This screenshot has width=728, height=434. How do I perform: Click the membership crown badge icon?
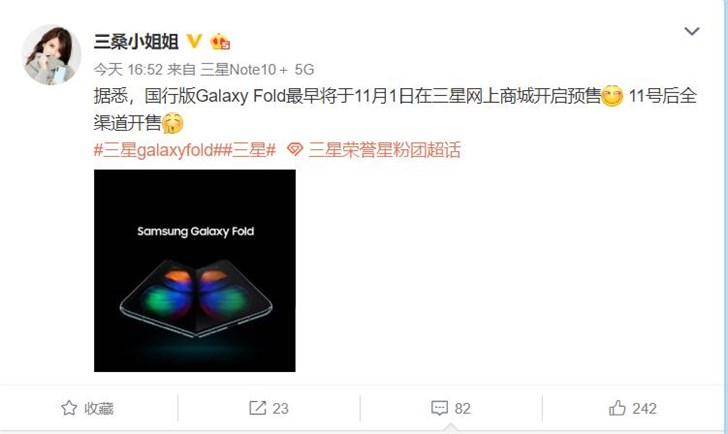click(220, 42)
